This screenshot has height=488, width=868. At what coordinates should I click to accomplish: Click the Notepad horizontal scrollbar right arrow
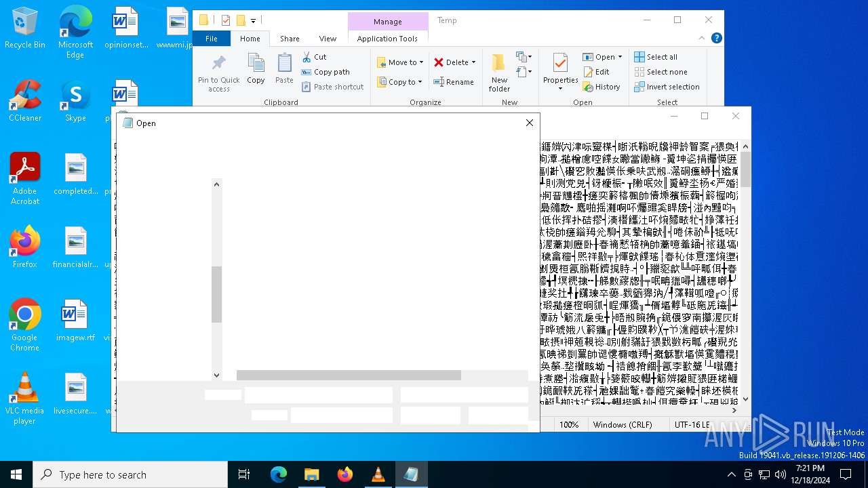coord(735,410)
